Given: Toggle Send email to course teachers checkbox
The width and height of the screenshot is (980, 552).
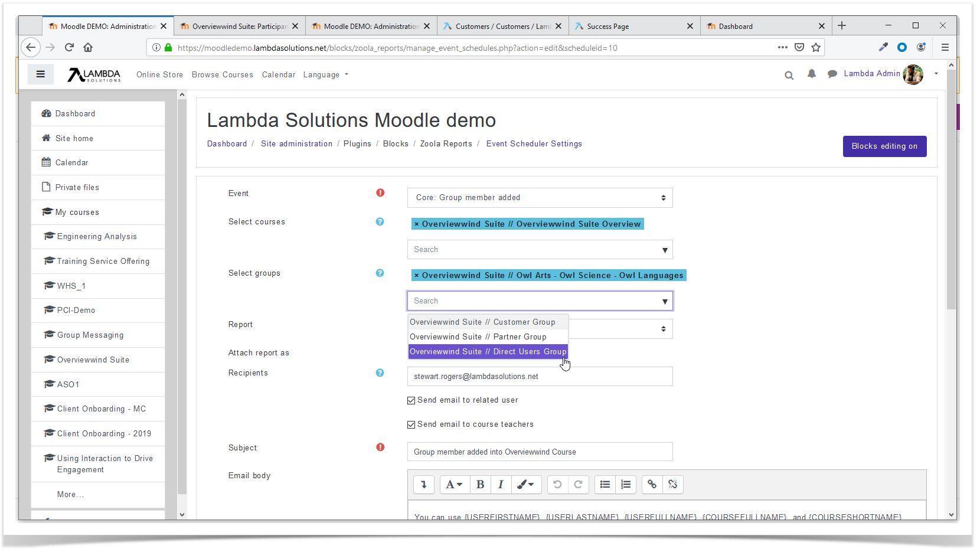Looking at the screenshot, I should click(411, 424).
